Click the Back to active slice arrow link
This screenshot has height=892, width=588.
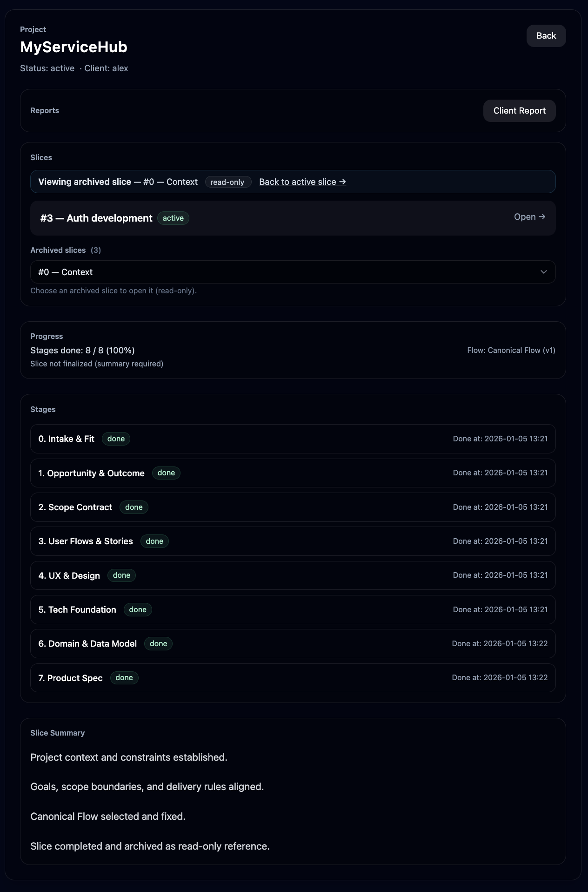click(x=302, y=182)
